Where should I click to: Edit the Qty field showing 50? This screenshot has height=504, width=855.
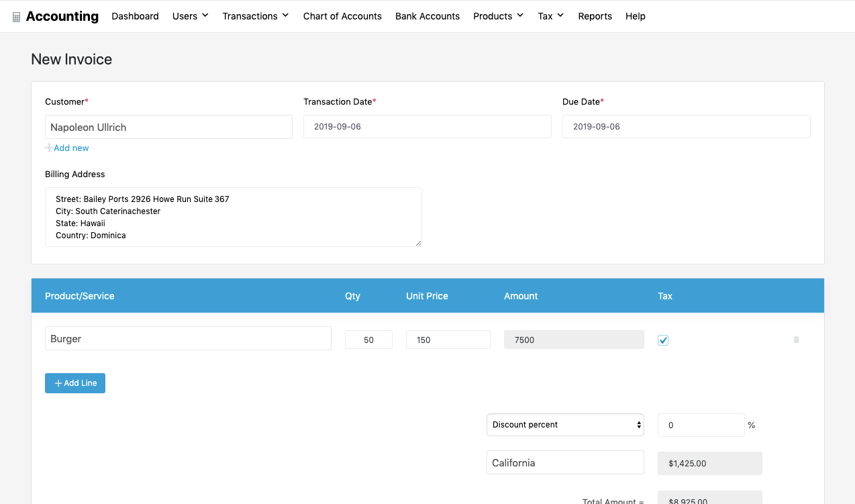coord(368,340)
